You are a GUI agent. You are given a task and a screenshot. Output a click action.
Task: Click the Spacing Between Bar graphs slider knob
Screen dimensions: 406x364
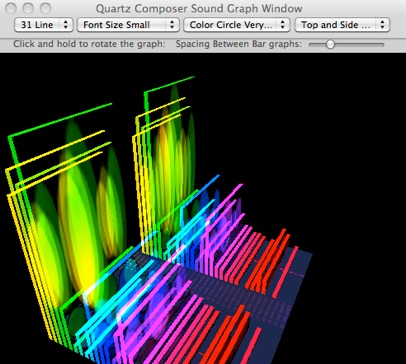(x=330, y=44)
